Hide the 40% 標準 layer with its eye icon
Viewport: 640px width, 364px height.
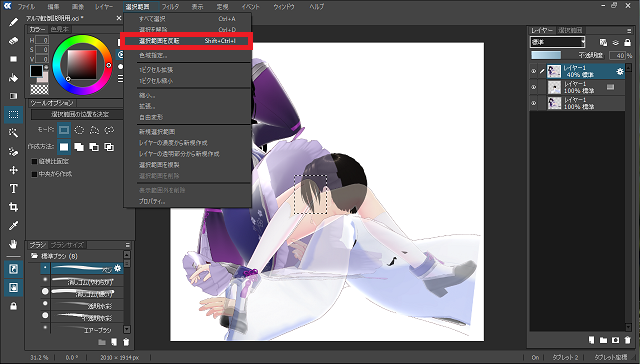point(533,71)
